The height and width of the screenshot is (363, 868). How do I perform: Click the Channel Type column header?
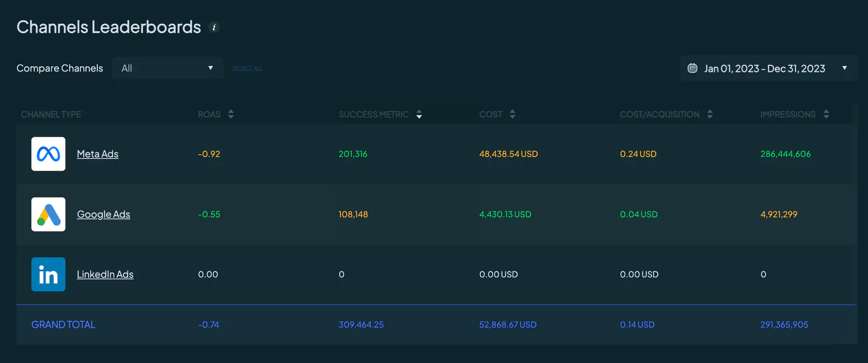tap(51, 114)
